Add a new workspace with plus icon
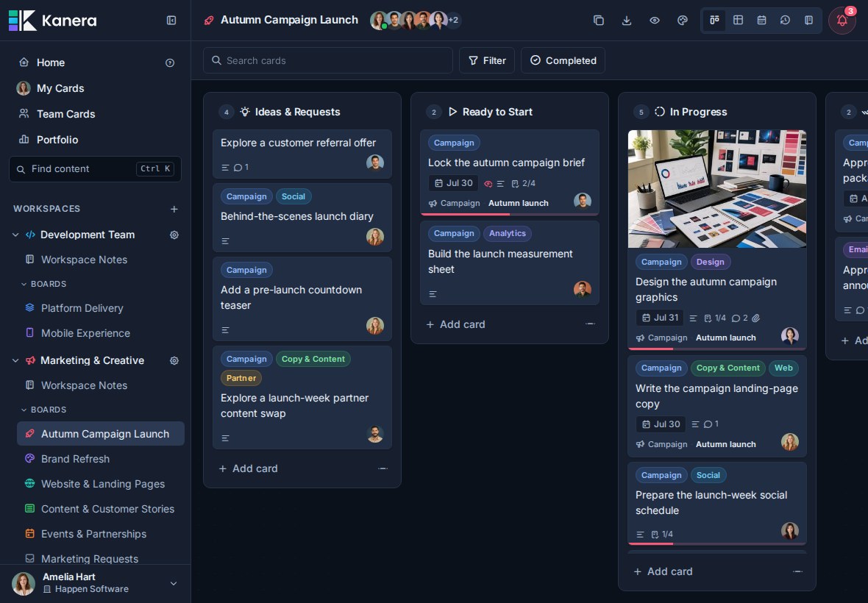Image resolution: width=868 pixels, height=603 pixels. coord(174,209)
